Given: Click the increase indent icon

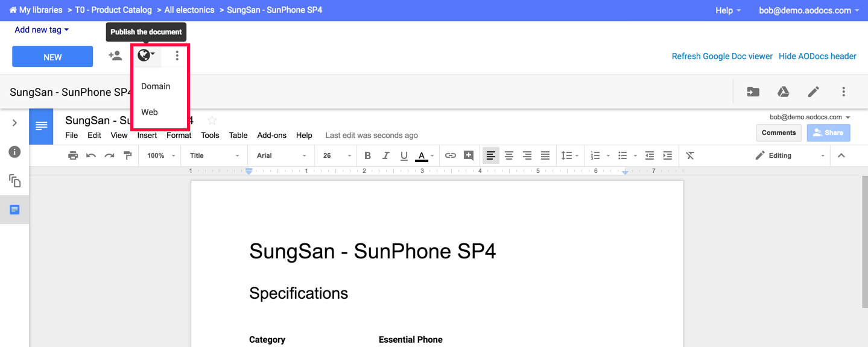Looking at the screenshot, I should click(x=668, y=155).
